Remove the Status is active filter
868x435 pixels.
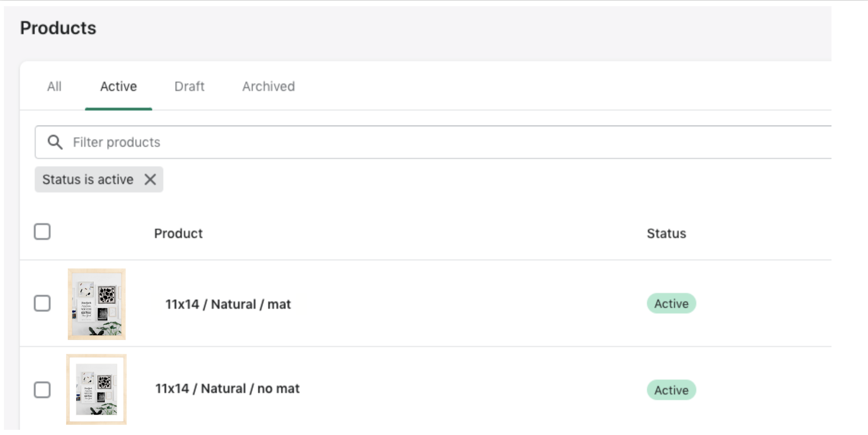[150, 179]
